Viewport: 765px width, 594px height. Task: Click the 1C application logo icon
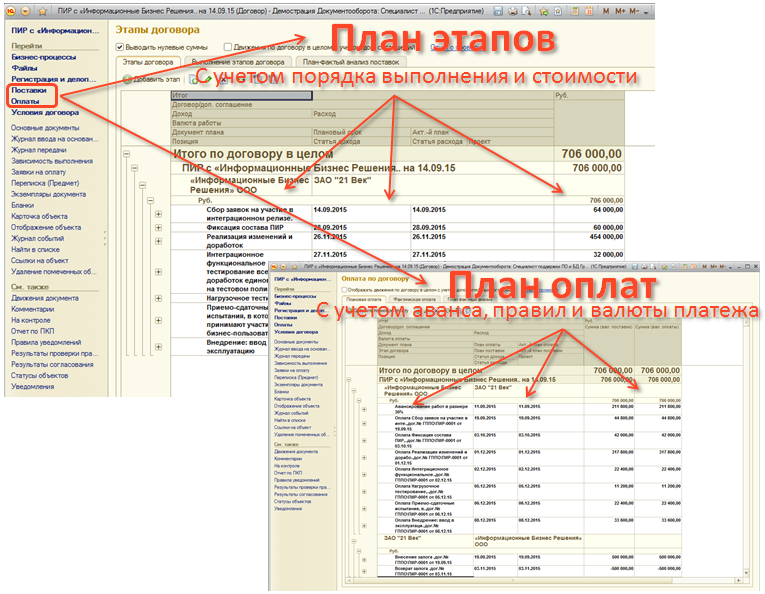[10, 11]
